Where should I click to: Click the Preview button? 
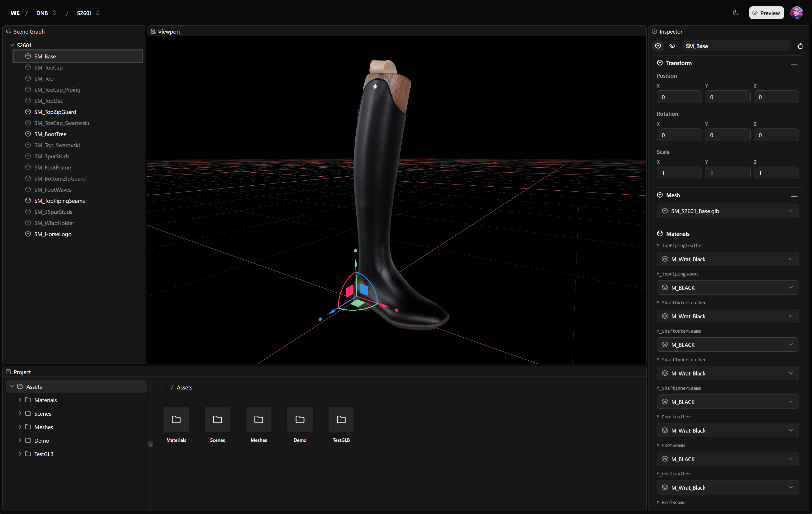(766, 12)
